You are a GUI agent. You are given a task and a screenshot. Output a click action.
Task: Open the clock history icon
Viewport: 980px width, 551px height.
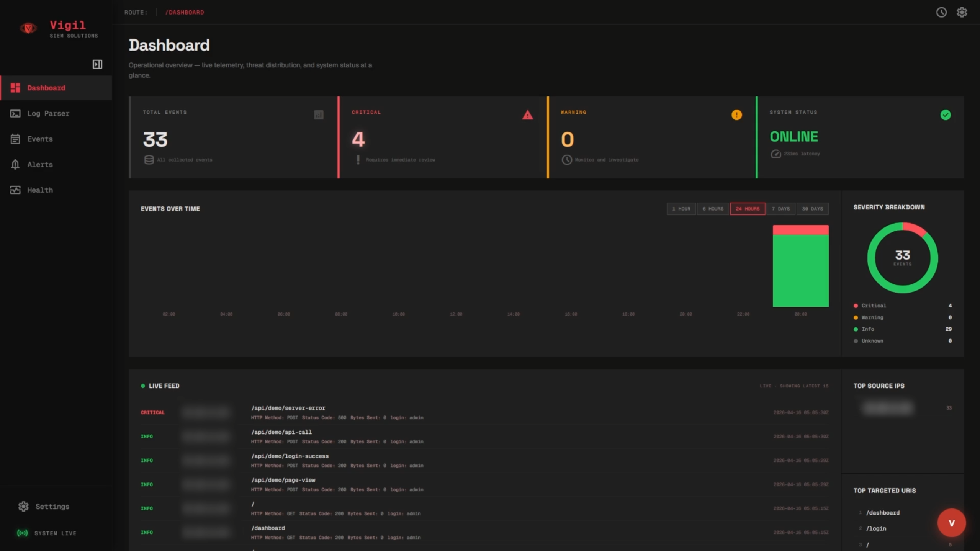click(x=941, y=12)
